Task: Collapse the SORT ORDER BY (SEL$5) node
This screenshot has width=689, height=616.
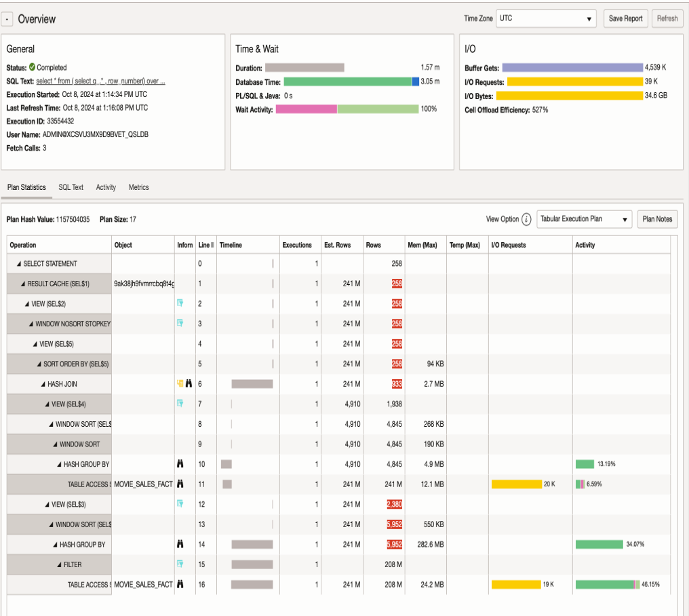Action: pyautogui.click(x=39, y=364)
